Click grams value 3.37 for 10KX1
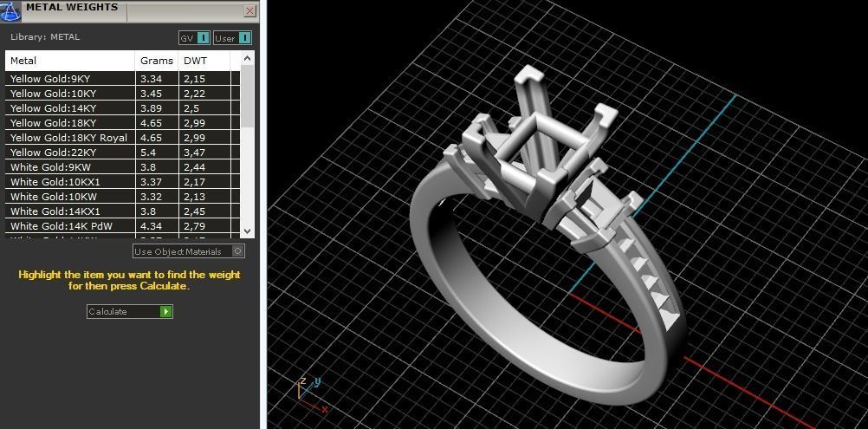Screen dimensions: 868x429 pyautogui.click(x=151, y=181)
